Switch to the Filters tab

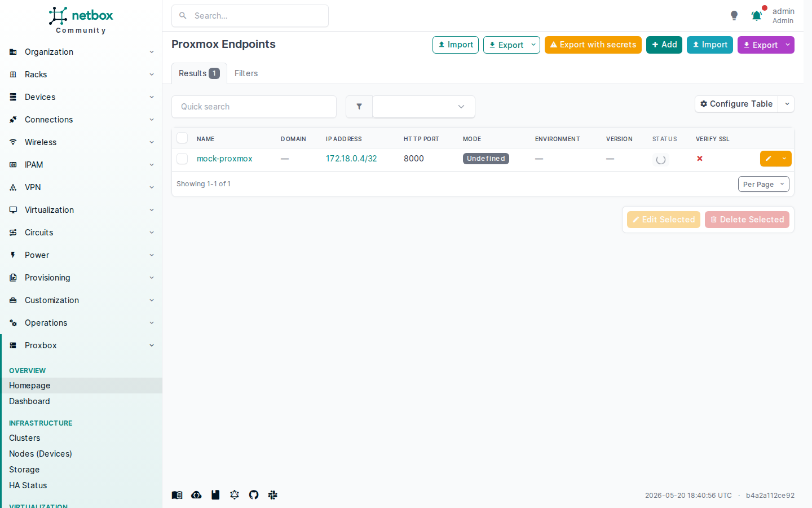[x=246, y=73]
